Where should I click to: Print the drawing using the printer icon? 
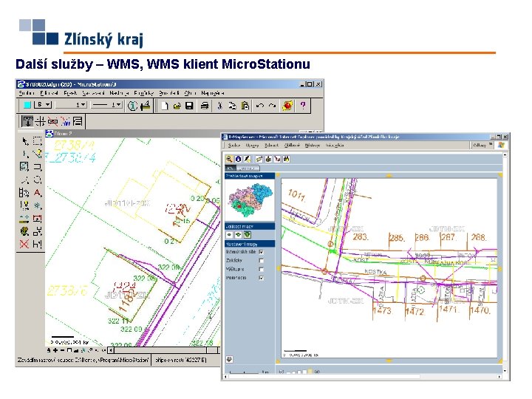(204, 106)
